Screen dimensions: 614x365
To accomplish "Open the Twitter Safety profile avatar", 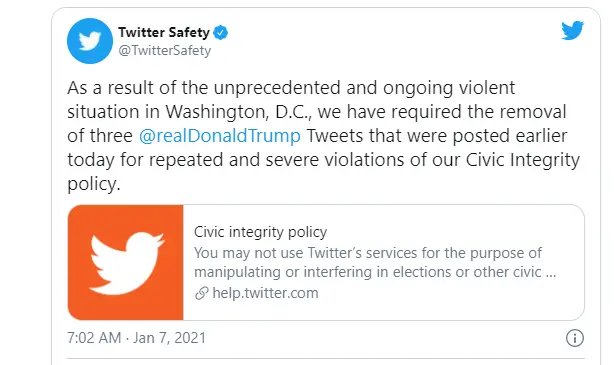I will (x=90, y=41).
